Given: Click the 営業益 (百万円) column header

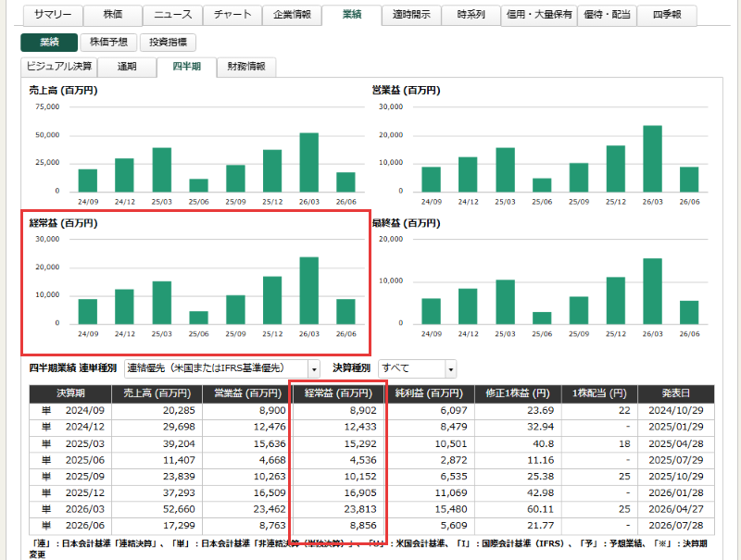Looking at the screenshot, I should coord(247,393).
